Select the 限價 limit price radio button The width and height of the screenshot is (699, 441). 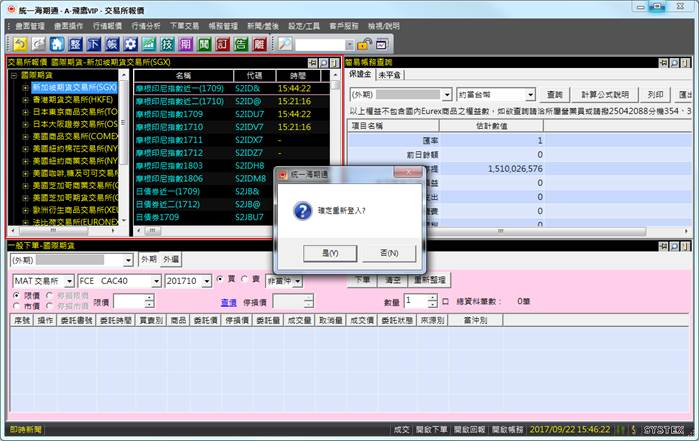(16, 295)
